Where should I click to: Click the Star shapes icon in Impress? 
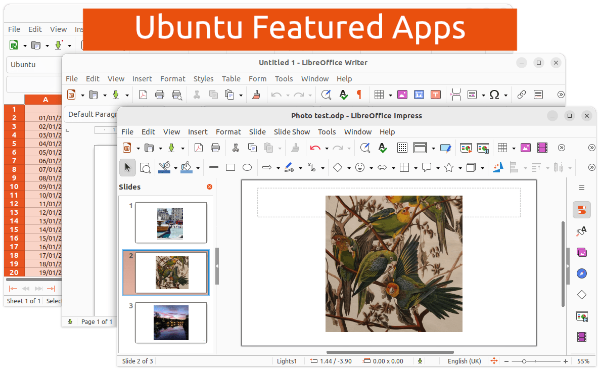pos(449,168)
